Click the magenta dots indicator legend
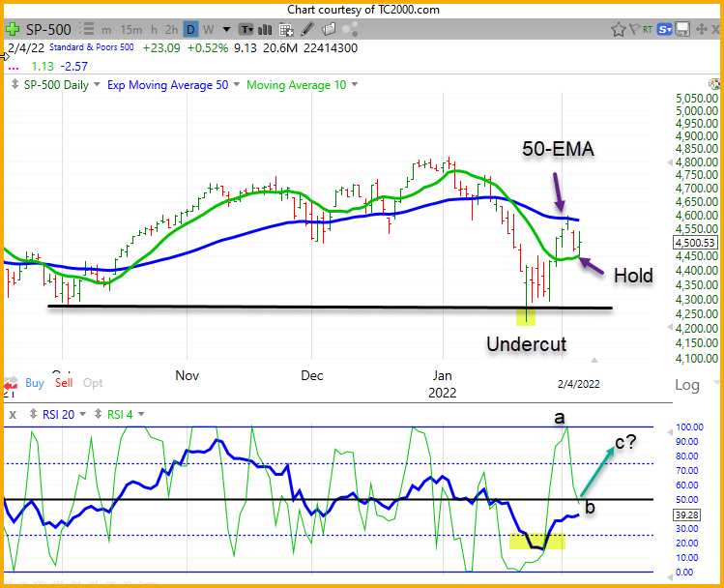Screen dimensions: 724x588 (14, 68)
